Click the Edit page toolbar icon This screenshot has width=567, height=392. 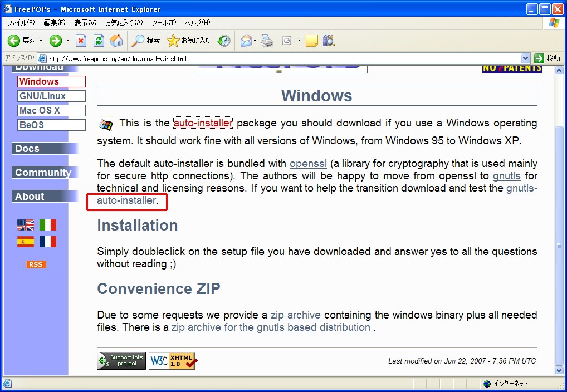pyautogui.click(x=287, y=41)
